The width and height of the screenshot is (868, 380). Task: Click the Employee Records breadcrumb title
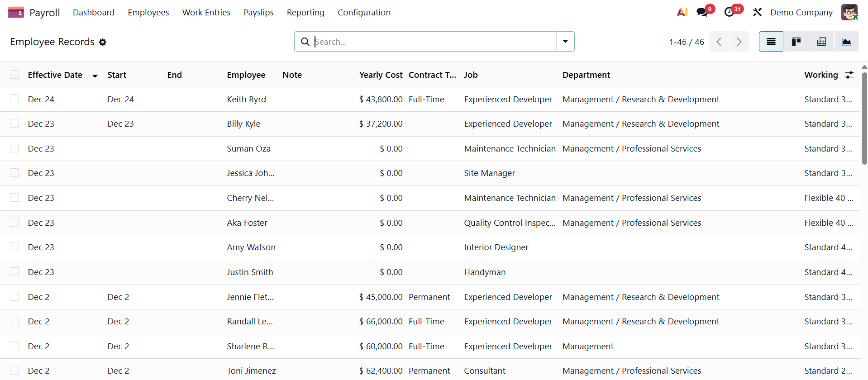coord(52,42)
